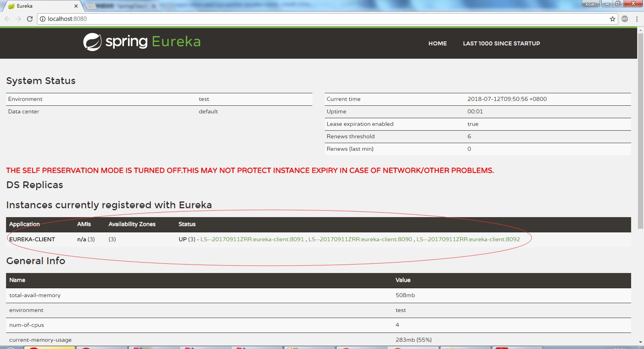The image size is (644, 349).
Task: Open instance link eureka-client:8091
Action: 252,239
